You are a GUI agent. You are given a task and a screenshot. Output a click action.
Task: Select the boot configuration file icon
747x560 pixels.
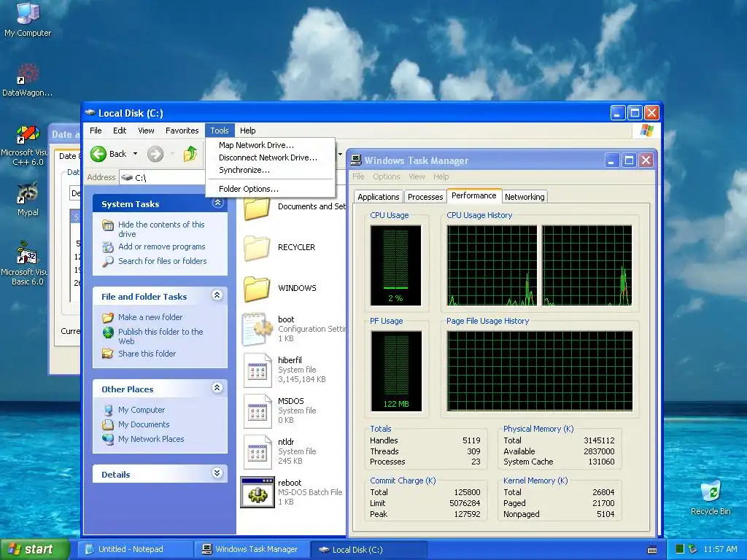[257, 329]
